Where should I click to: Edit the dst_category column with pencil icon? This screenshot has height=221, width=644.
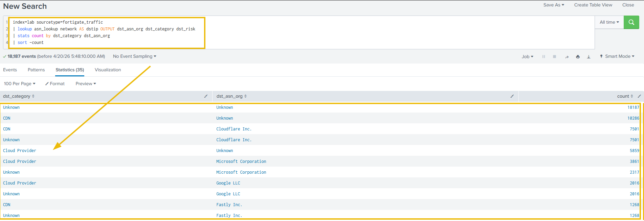206,96
